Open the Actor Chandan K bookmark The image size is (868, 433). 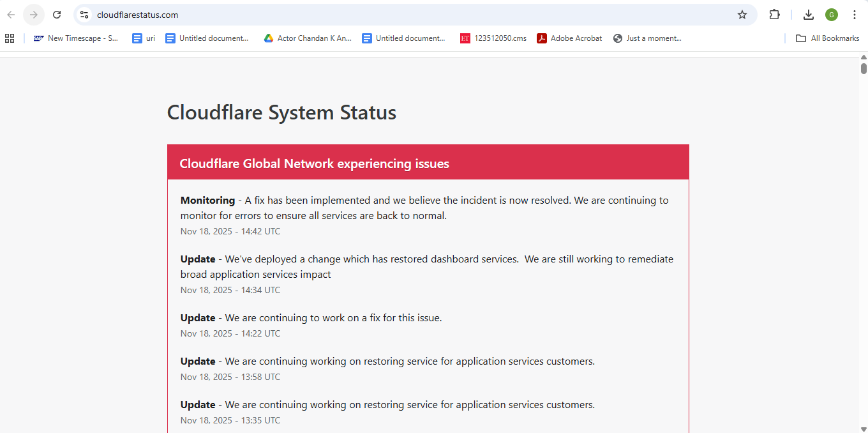click(x=307, y=38)
